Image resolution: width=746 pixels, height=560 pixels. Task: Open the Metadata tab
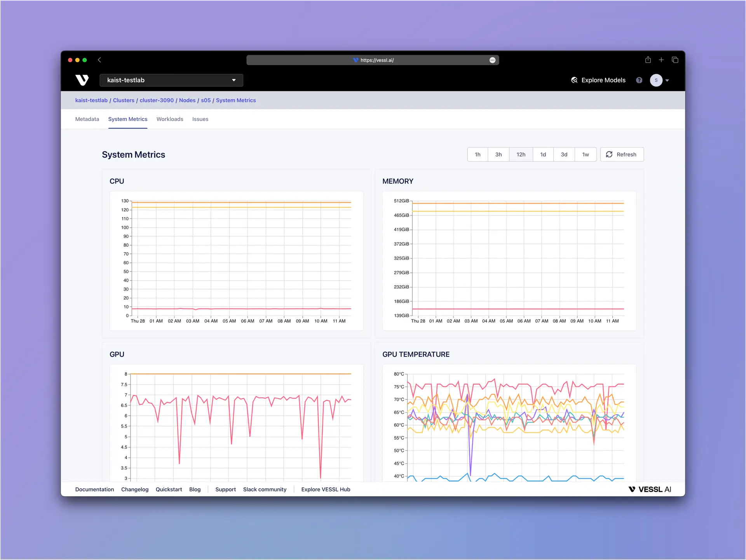[x=87, y=119]
